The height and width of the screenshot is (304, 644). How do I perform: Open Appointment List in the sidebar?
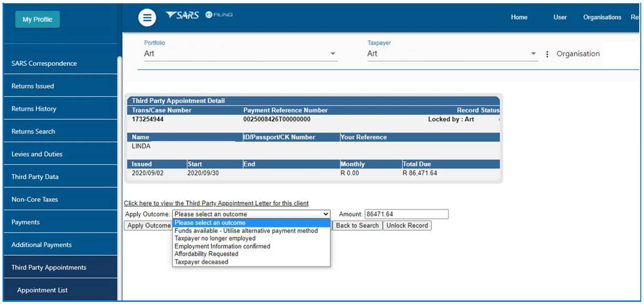[x=42, y=290]
